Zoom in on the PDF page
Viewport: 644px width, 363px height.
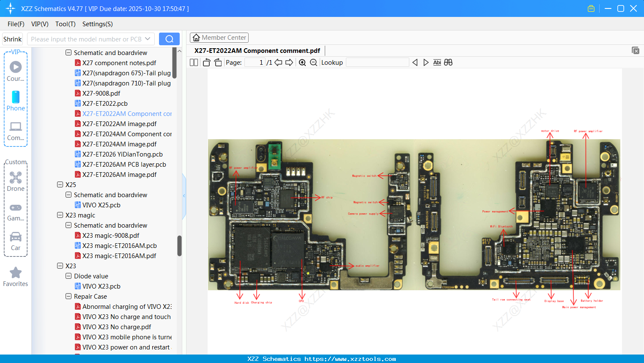(x=302, y=62)
